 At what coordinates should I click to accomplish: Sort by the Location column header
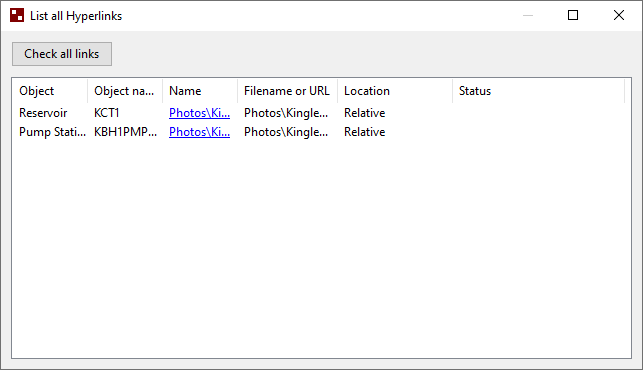(395, 91)
